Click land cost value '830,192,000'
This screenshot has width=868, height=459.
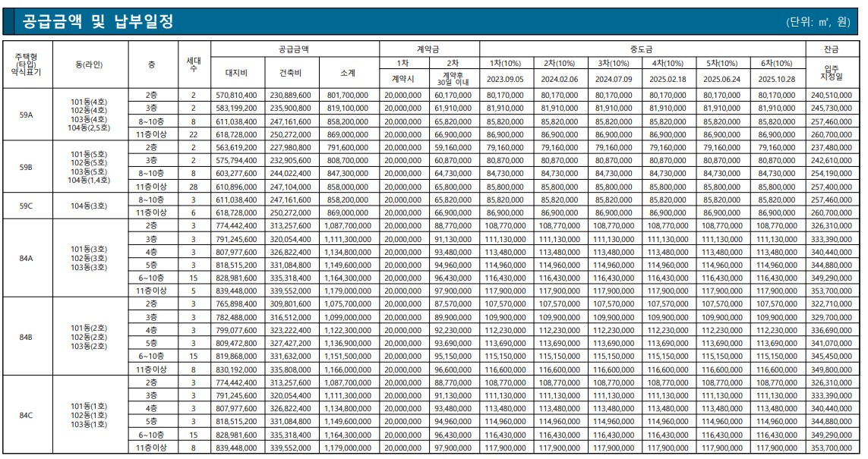(236, 369)
